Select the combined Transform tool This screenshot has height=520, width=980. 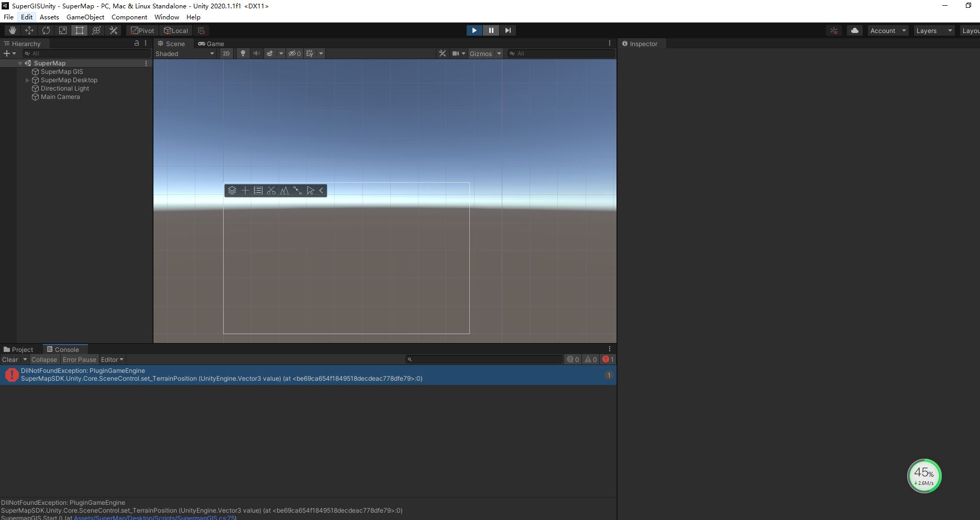[x=96, y=30]
